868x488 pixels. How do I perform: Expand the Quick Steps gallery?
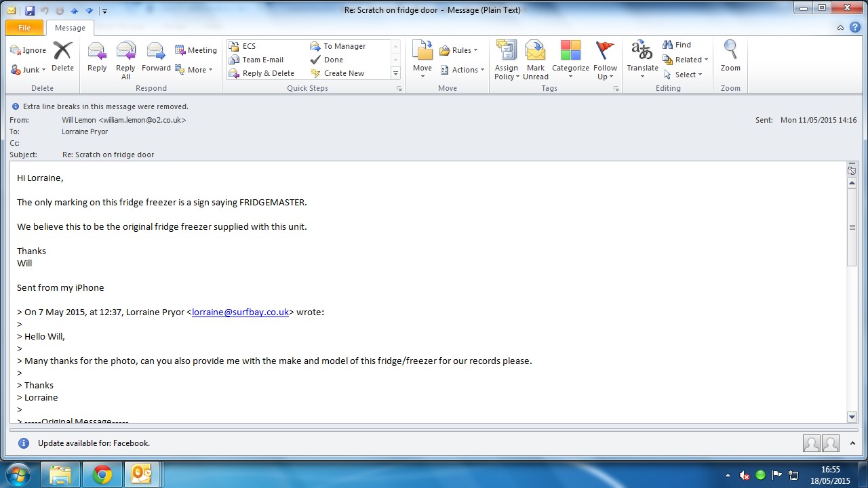(x=396, y=73)
